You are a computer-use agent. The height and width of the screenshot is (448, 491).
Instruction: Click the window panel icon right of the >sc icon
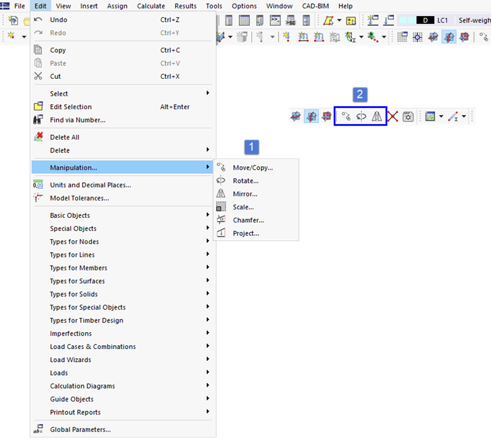coord(306,21)
